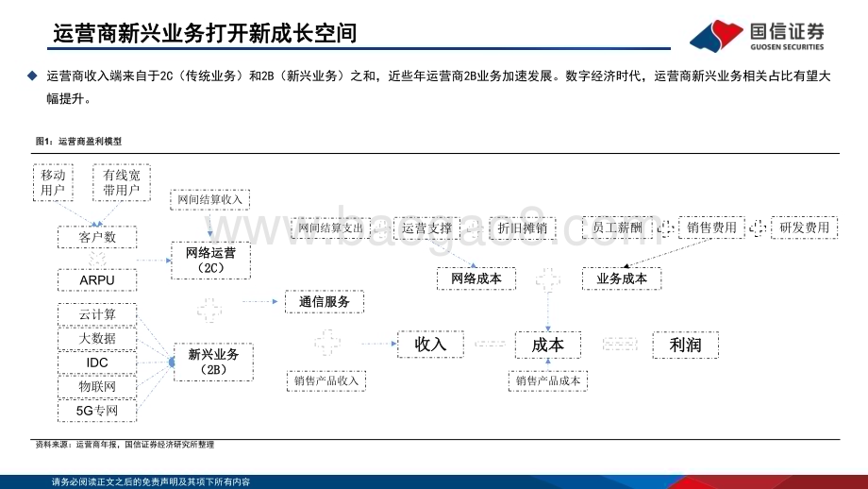Click the 大数据 box
The width and height of the screenshot is (868, 489).
point(97,338)
